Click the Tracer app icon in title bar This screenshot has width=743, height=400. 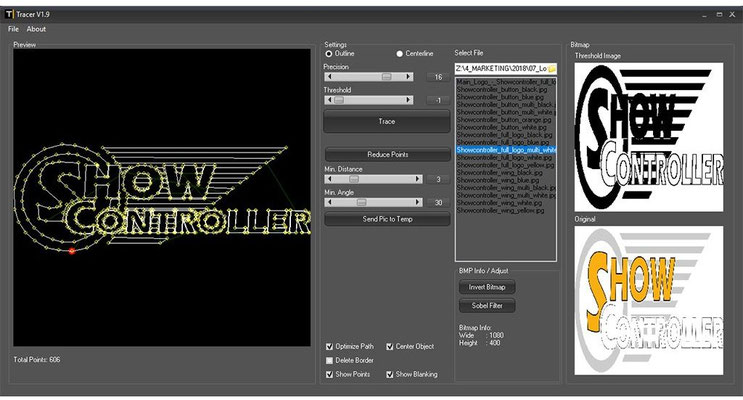(x=11, y=14)
